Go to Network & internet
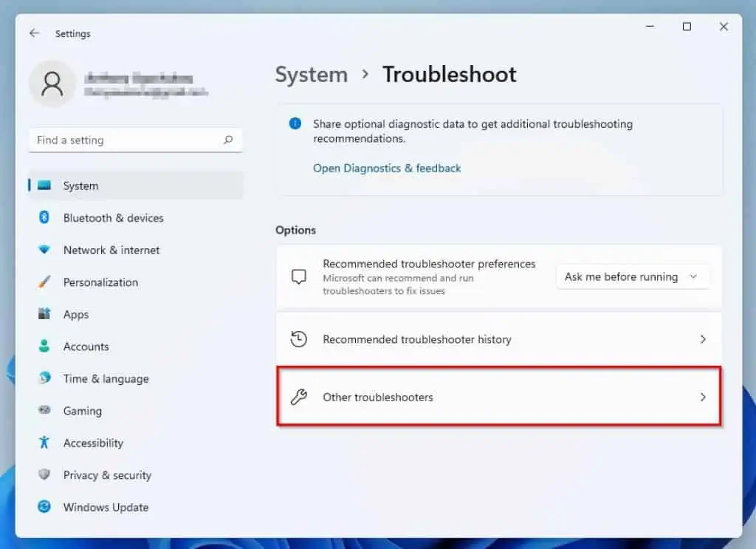This screenshot has width=756, height=549. [136, 250]
